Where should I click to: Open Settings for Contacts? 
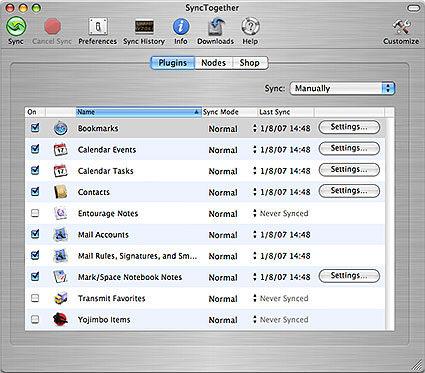[x=349, y=191]
